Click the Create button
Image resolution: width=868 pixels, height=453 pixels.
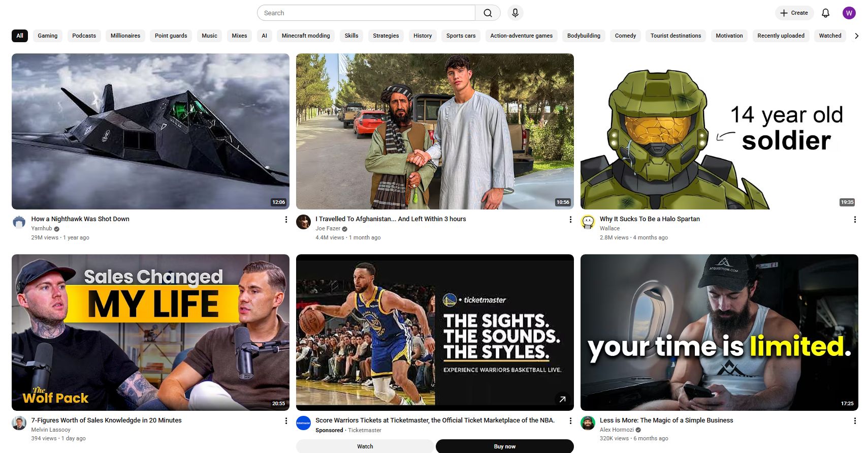pos(794,13)
